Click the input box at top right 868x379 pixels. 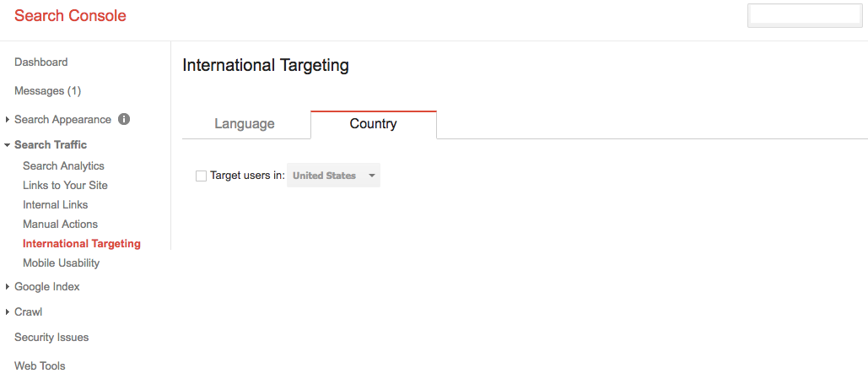coord(806,15)
